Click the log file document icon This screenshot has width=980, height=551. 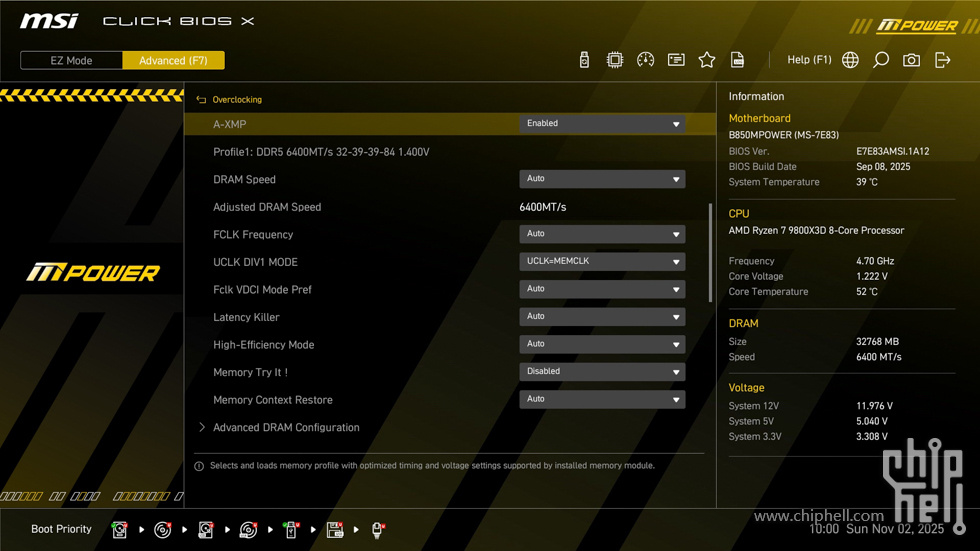(738, 60)
